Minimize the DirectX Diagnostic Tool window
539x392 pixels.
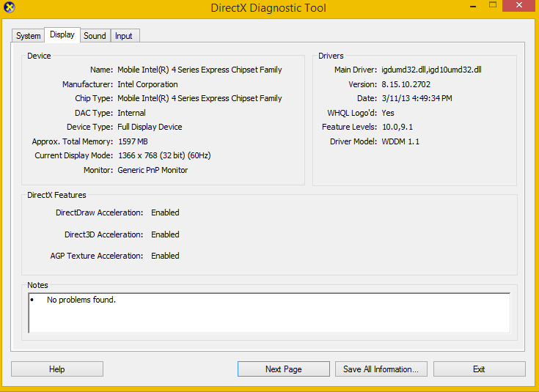coord(473,6)
